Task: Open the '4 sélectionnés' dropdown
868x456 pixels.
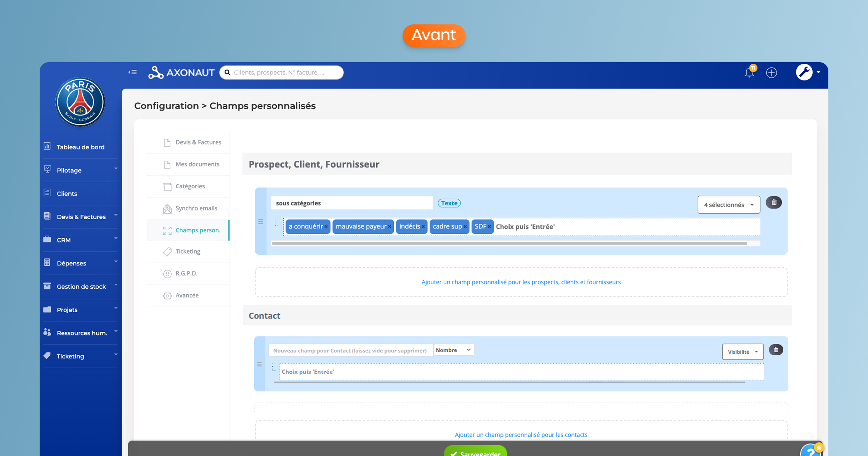Action: point(728,205)
